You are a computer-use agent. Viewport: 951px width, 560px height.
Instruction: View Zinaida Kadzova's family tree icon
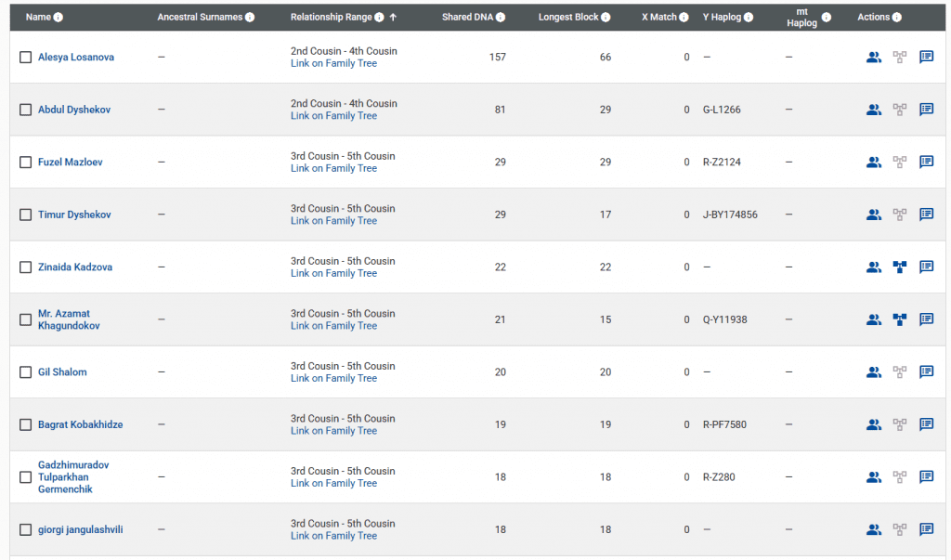coord(899,267)
